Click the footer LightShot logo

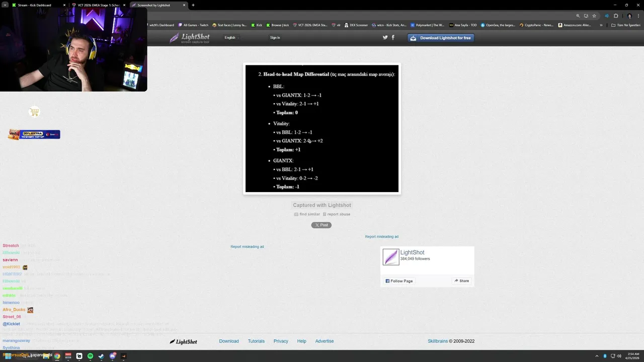tap(183, 341)
